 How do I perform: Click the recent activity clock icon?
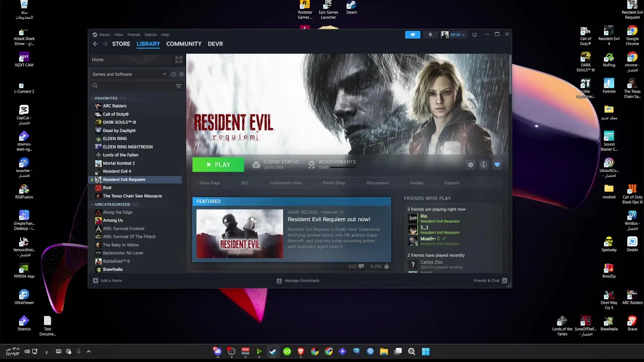coord(174,74)
